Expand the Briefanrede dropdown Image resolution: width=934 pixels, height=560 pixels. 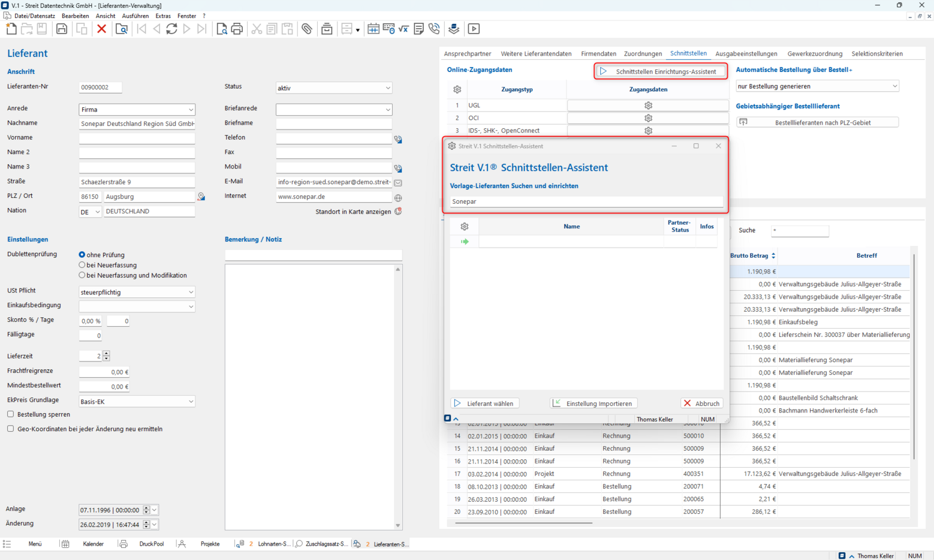334,110
